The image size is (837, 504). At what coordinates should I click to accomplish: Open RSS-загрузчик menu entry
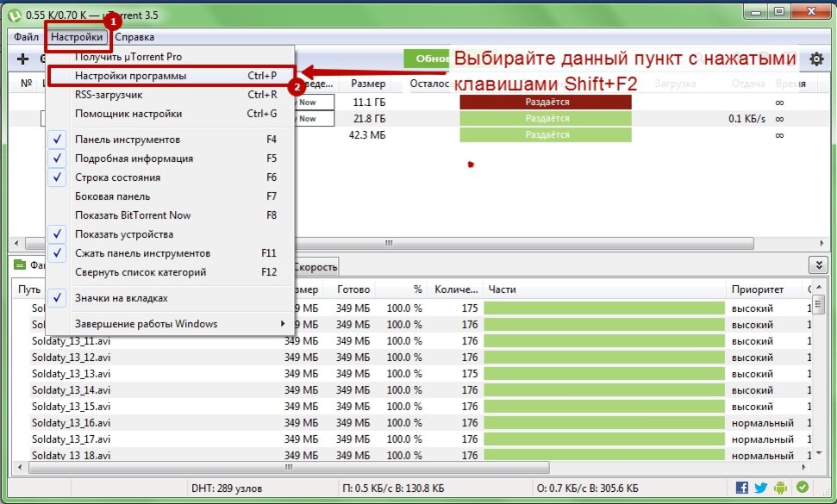(170, 95)
